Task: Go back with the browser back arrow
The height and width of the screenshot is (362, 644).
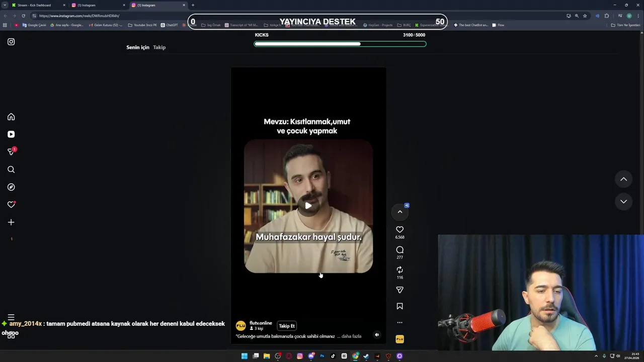Action: pyautogui.click(x=5, y=16)
